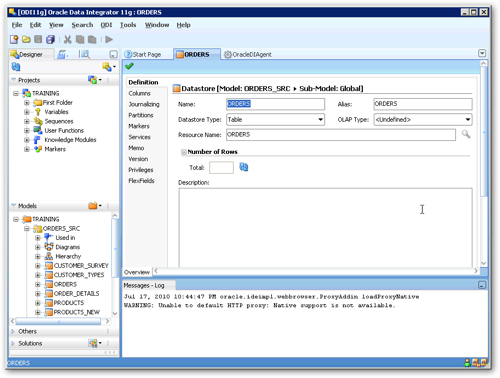Viewport: 500px width, 378px height.
Task: Click the Messages - Log tab
Action: [x=144, y=285]
